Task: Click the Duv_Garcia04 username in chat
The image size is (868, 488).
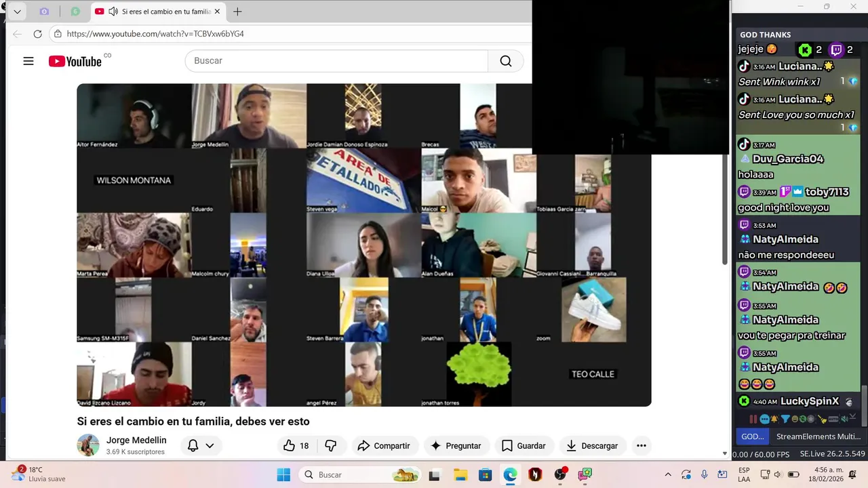Action: click(x=787, y=159)
